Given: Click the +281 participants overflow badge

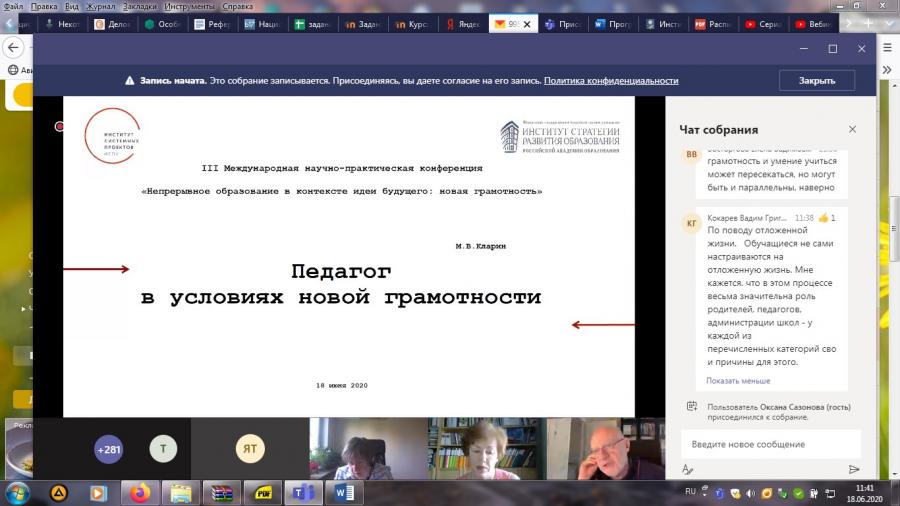Looking at the screenshot, I should 108,449.
